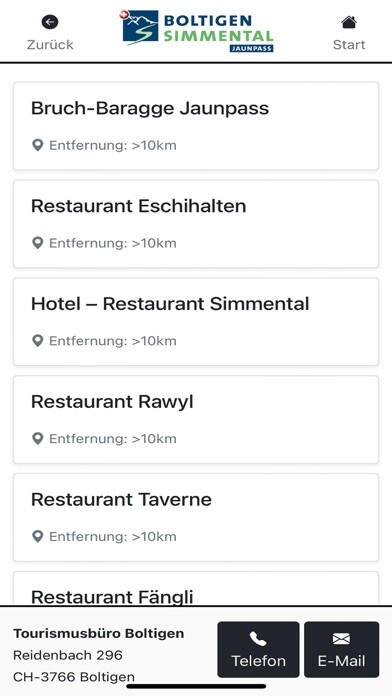The height and width of the screenshot is (696, 392).
Task: Click the E-Mail button
Action: (341, 649)
